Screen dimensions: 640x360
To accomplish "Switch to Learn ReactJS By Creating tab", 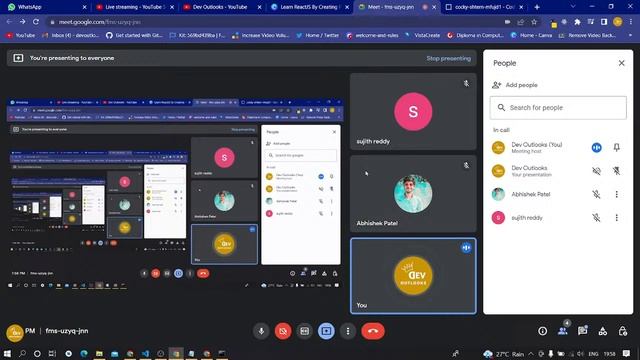I will [309, 7].
